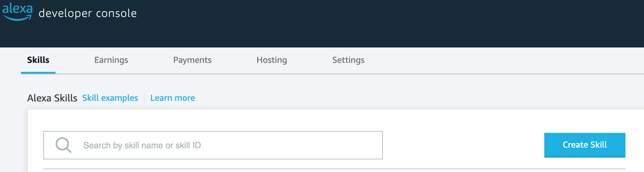644x172 pixels.
Task: Open the Settings tab
Action: (x=348, y=60)
